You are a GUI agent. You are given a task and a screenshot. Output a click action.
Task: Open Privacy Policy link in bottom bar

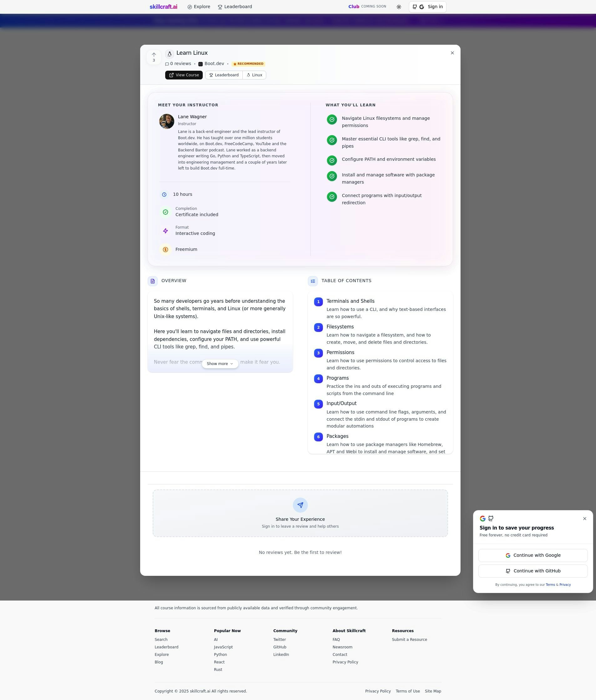click(378, 691)
